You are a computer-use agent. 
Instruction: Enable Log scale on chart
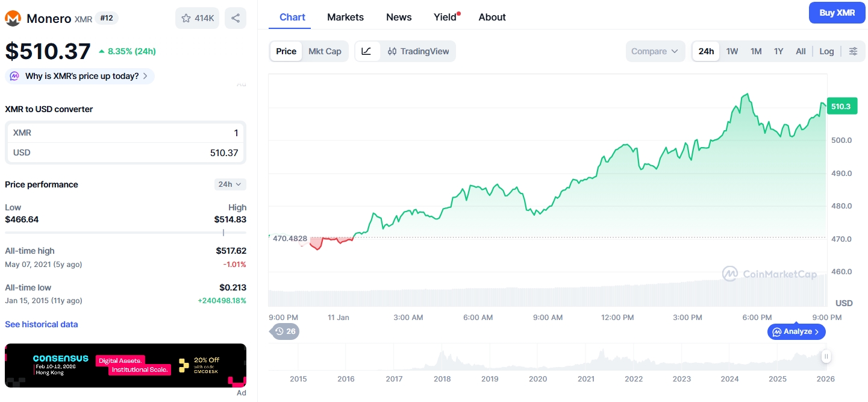826,51
